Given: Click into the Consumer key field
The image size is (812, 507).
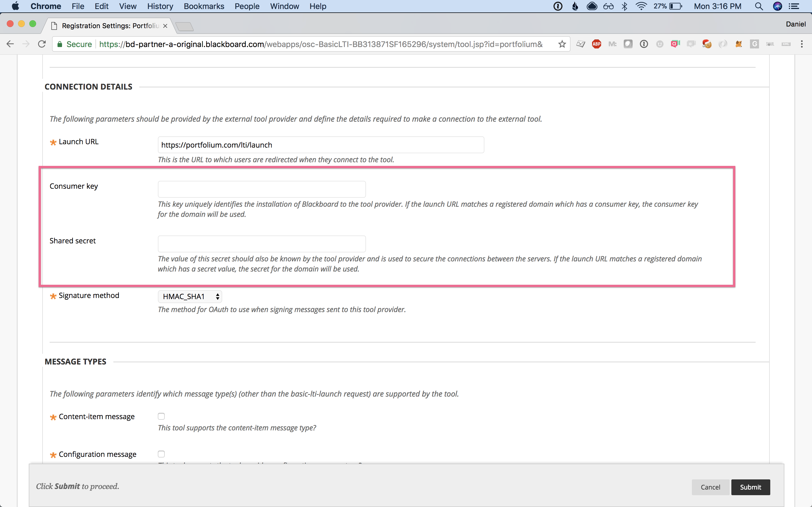Looking at the screenshot, I should (x=262, y=190).
